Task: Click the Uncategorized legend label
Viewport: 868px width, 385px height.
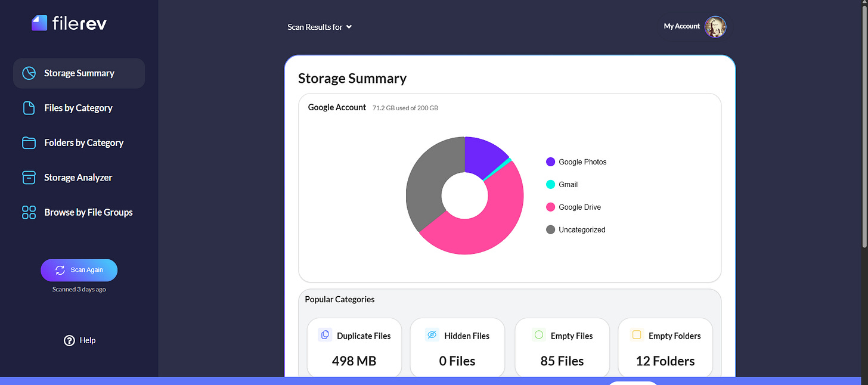Action: (582, 230)
